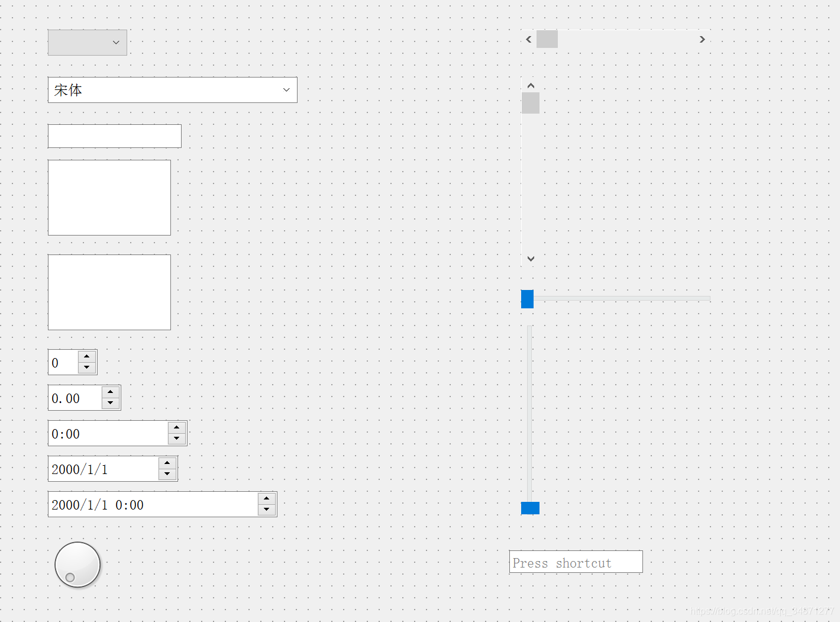Screen dimensions: 840x622
Task: Open the 宋体 font combo box
Action: [x=172, y=90]
